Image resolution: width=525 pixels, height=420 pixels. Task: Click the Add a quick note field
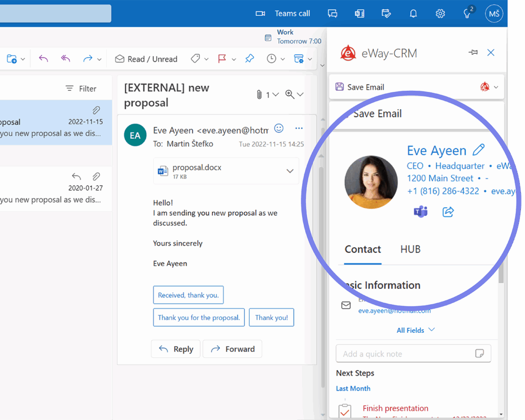click(414, 354)
